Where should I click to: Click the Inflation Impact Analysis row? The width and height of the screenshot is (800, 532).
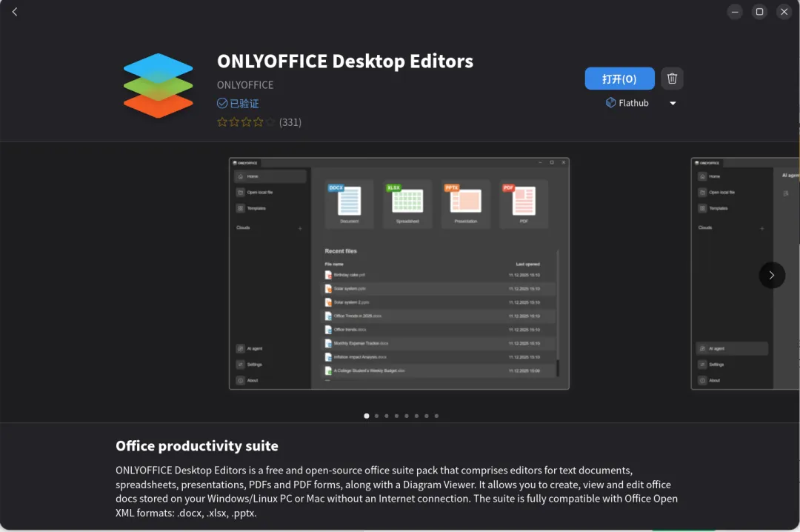coord(439,357)
